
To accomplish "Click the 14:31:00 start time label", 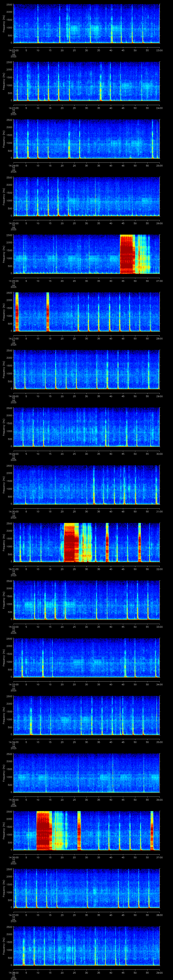I will click(x=13, y=569).
